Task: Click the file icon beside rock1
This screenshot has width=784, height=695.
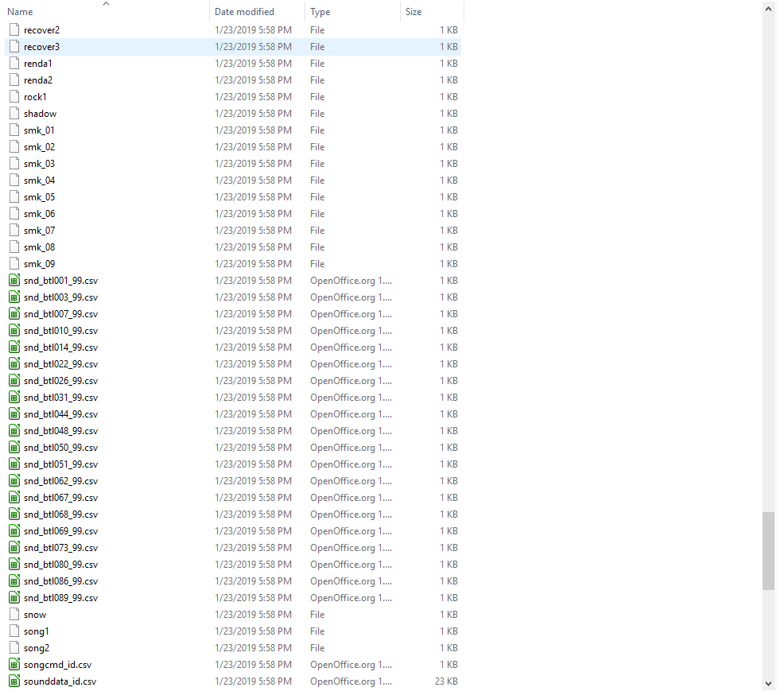Action: coord(14,97)
